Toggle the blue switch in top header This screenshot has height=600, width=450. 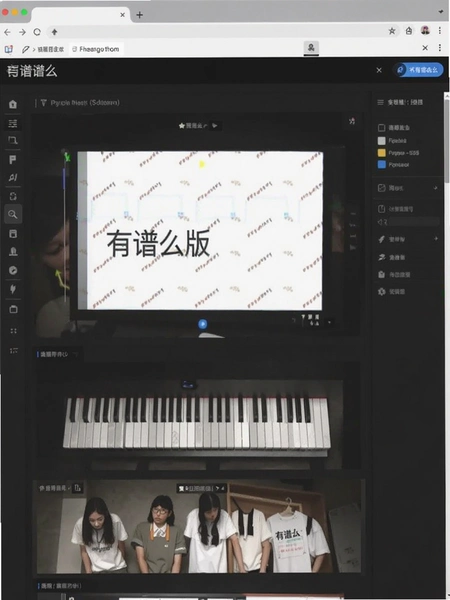coord(419,70)
